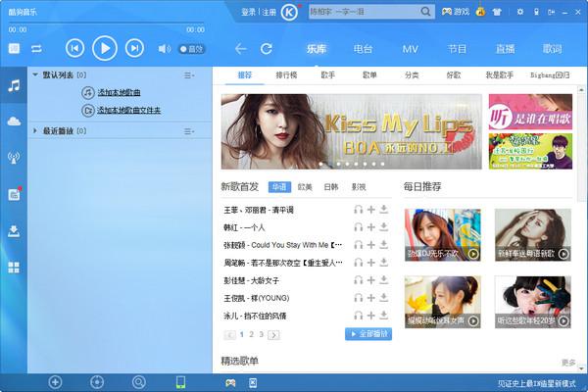Open the download manager sidebar icon
The image size is (588, 392).
[14, 231]
